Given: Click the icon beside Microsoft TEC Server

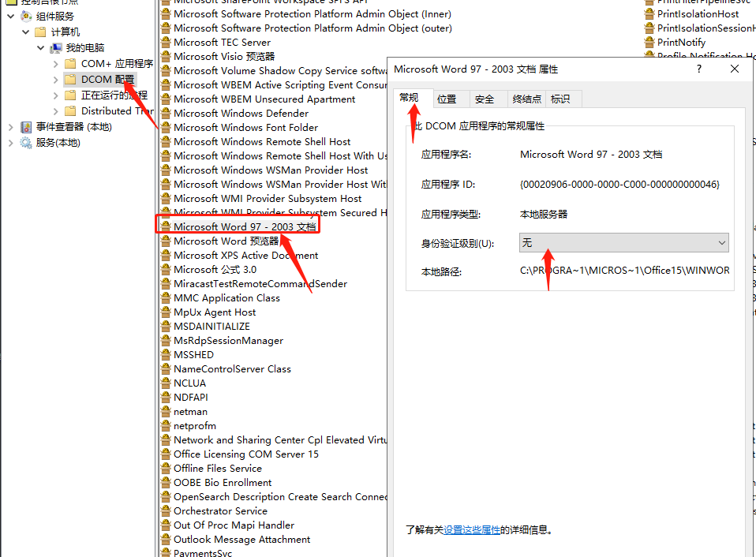Looking at the screenshot, I should (x=166, y=43).
